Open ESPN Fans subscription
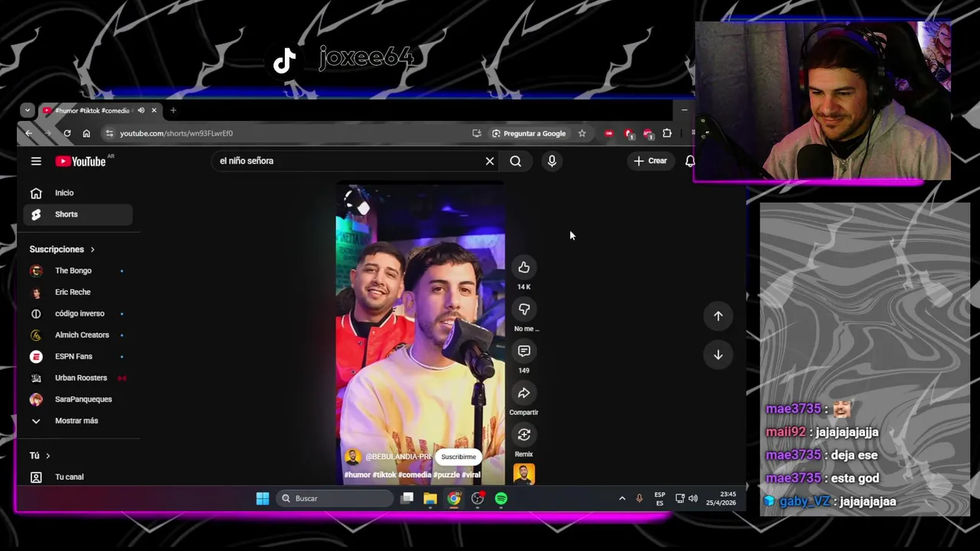 (78, 357)
